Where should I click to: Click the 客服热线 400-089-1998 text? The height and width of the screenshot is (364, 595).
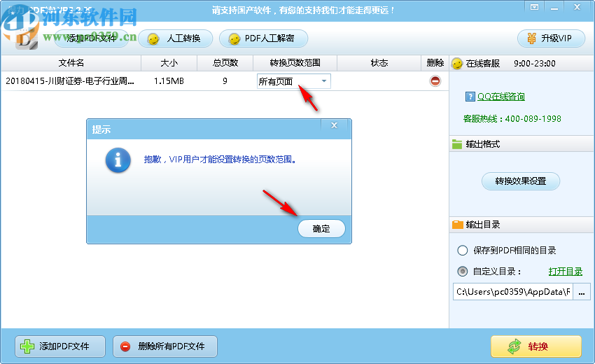[x=512, y=119]
